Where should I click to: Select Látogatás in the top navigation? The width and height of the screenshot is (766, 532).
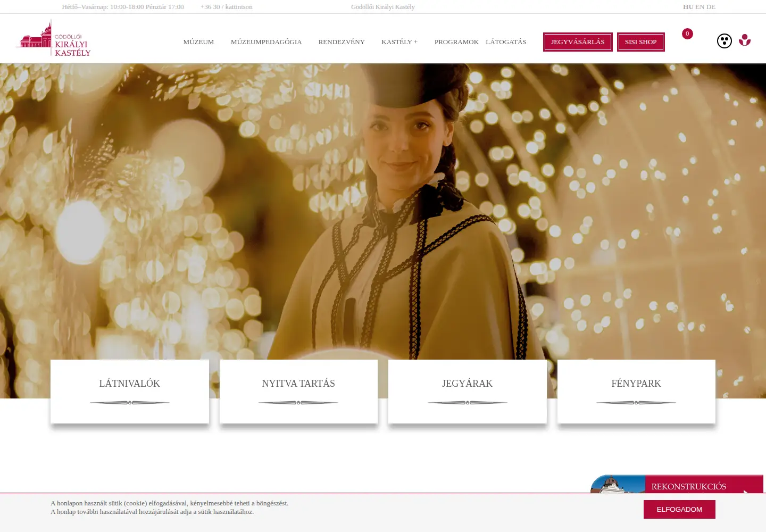click(506, 42)
